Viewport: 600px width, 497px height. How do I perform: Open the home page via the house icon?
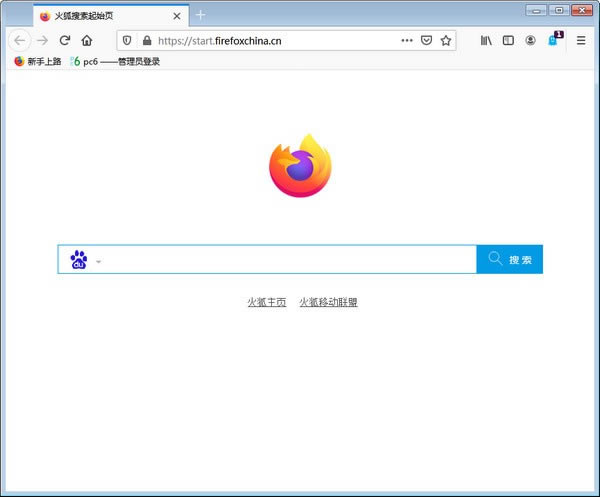pos(87,40)
